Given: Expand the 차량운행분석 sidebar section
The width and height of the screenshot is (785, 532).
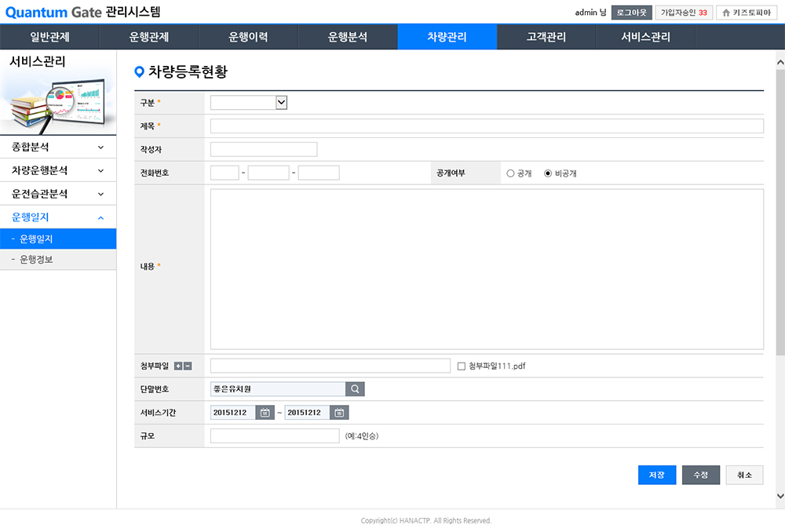Looking at the screenshot, I should pos(58,170).
